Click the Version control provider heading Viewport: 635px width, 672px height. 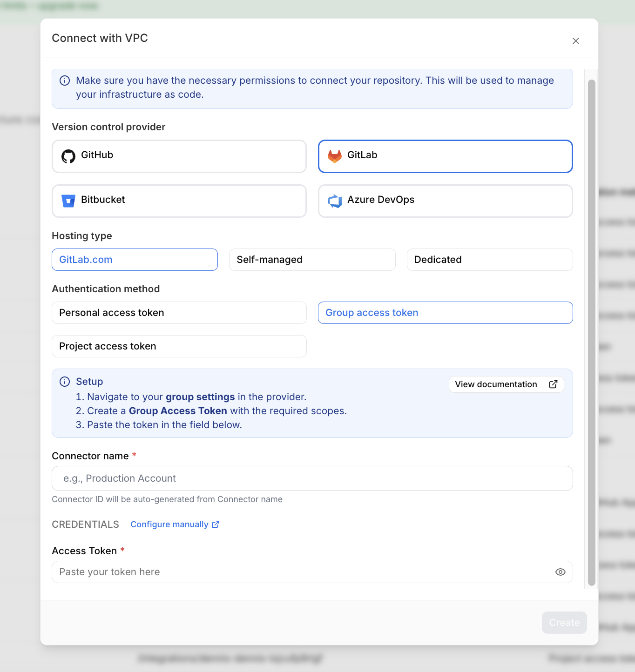click(x=108, y=127)
